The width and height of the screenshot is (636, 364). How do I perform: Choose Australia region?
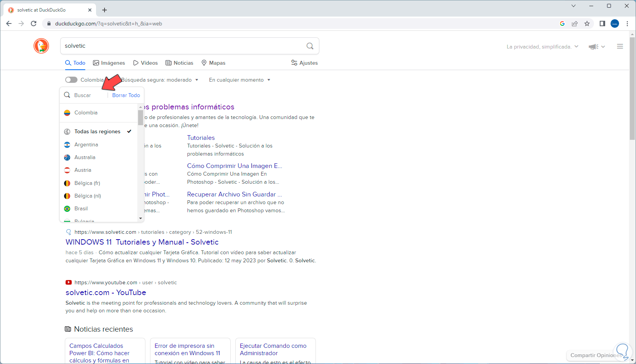[99, 158]
